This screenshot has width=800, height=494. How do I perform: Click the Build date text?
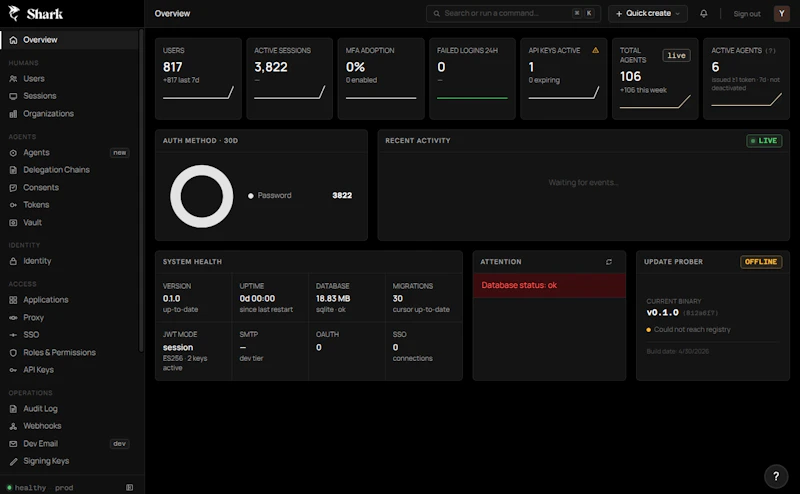coord(678,351)
